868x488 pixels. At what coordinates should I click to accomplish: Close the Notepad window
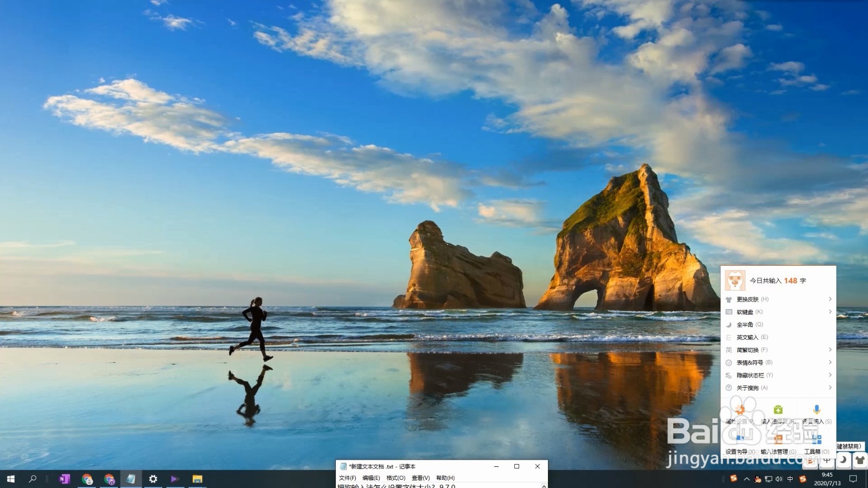(x=537, y=466)
